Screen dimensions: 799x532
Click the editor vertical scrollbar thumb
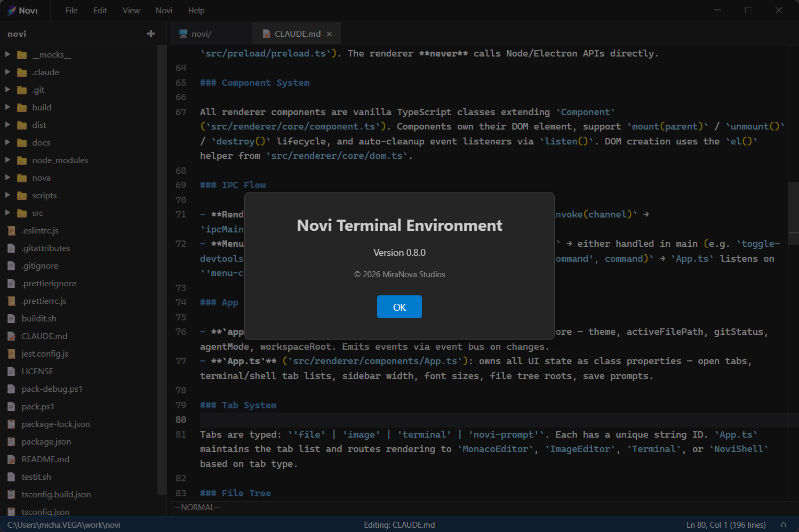(793, 213)
